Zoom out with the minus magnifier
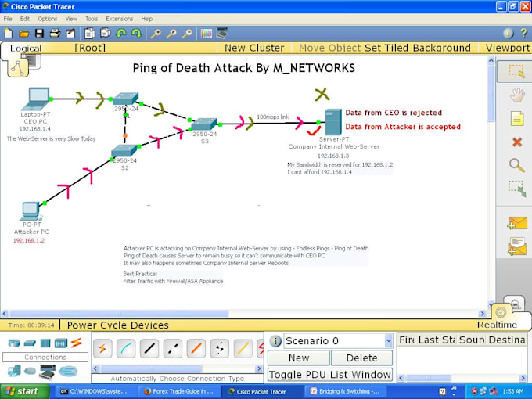This screenshot has height=399, width=532. pos(187,33)
